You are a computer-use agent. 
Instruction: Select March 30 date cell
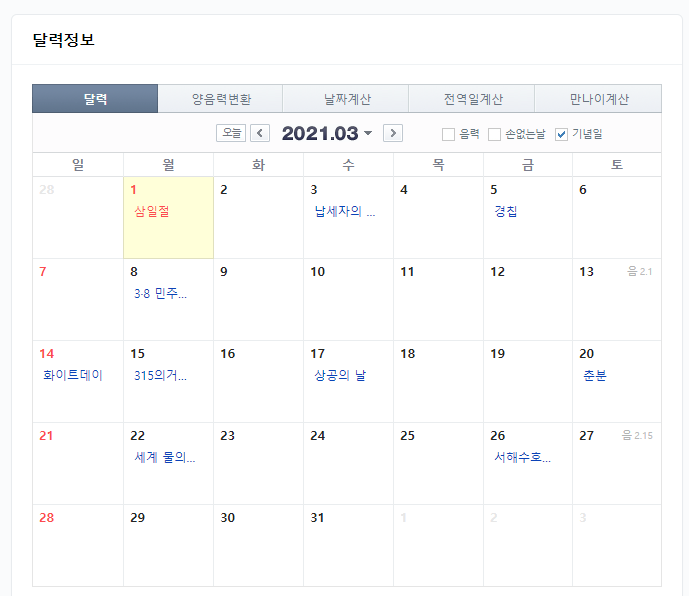[258, 545]
